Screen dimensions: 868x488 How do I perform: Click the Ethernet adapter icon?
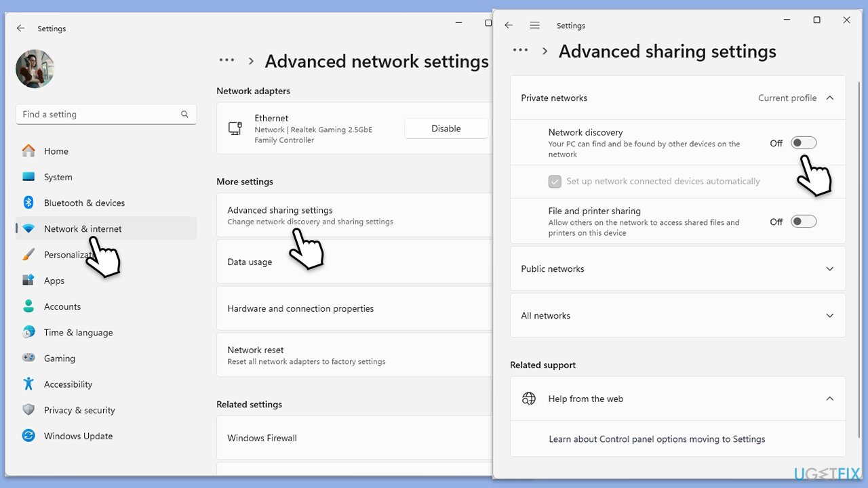click(235, 128)
